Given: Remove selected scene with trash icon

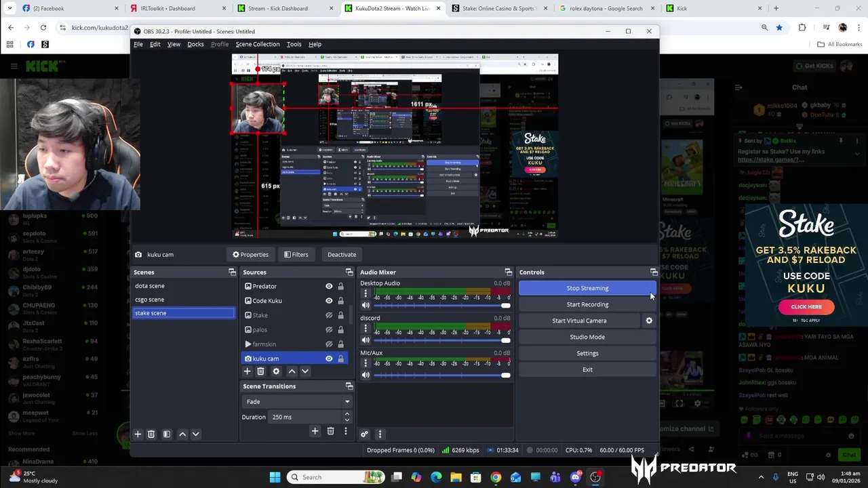Looking at the screenshot, I should pyautogui.click(x=151, y=434).
